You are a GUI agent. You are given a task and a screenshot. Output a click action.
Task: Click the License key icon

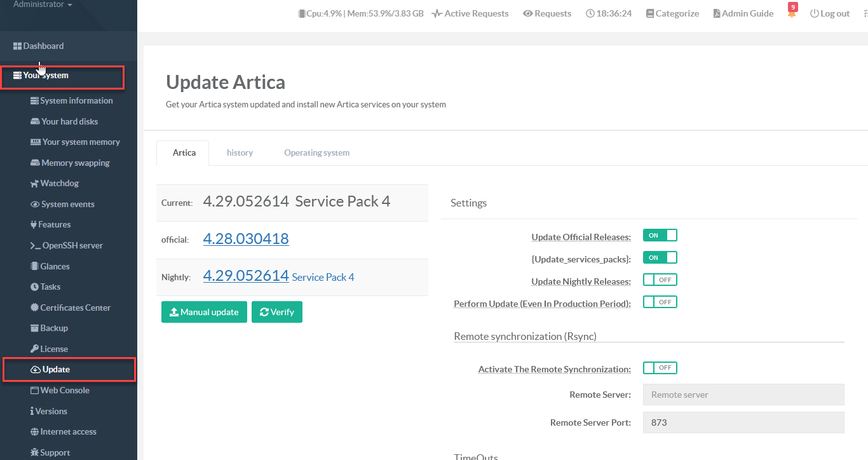35,349
